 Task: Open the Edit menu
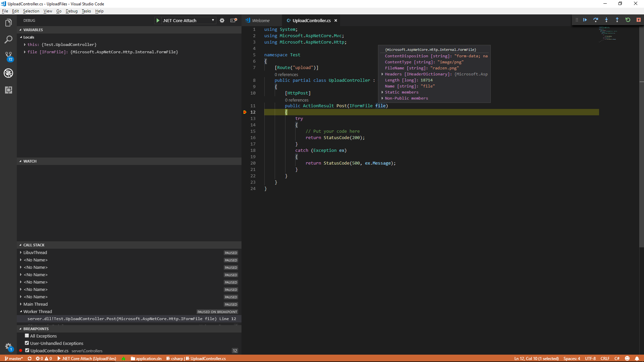click(15, 11)
